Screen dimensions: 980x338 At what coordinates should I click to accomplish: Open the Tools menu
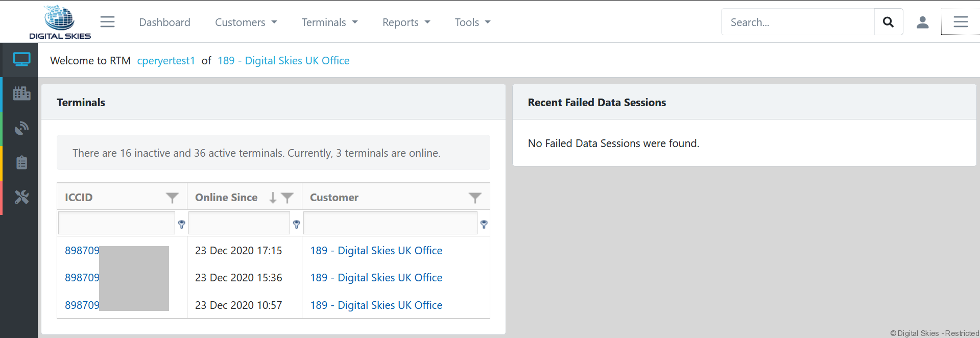pos(472,22)
